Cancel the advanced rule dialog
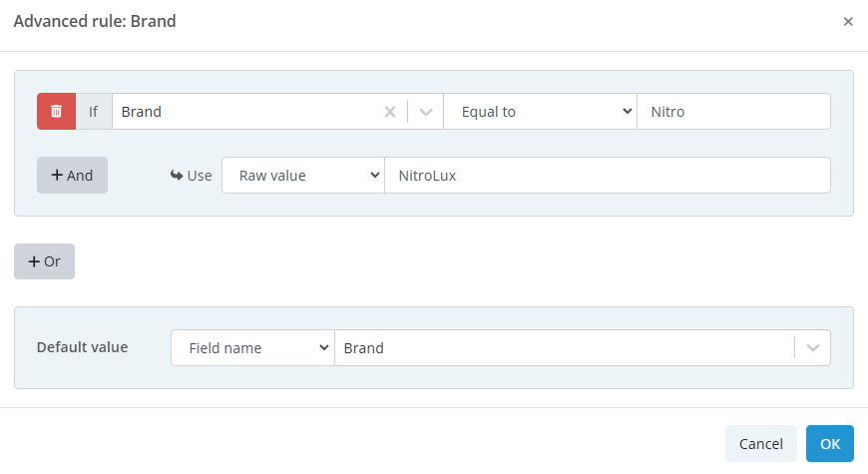This screenshot has width=868, height=474. (x=760, y=443)
